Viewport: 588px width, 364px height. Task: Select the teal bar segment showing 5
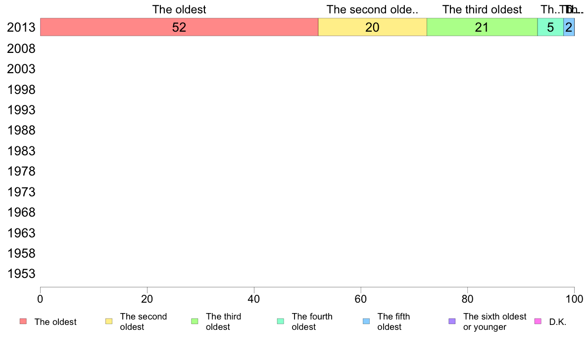pos(550,27)
